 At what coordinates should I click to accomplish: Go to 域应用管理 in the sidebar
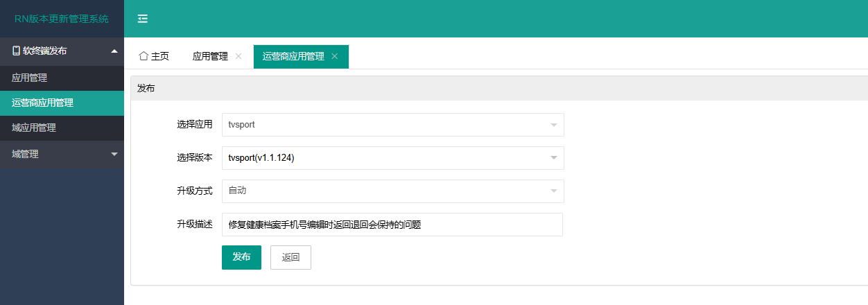click(x=34, y=128)
